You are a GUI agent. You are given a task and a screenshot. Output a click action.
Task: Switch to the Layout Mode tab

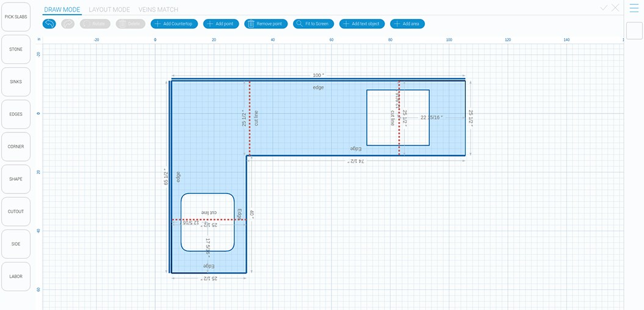[x=109, y=10]
